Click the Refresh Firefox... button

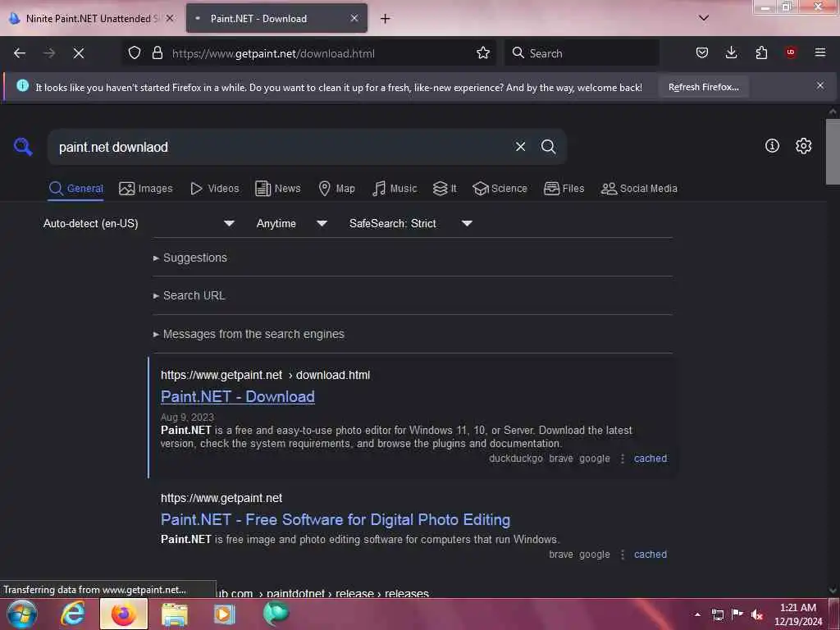(x=703, y=87)
